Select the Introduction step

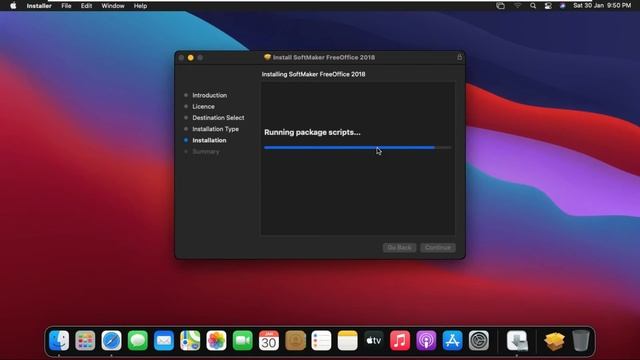209,95
